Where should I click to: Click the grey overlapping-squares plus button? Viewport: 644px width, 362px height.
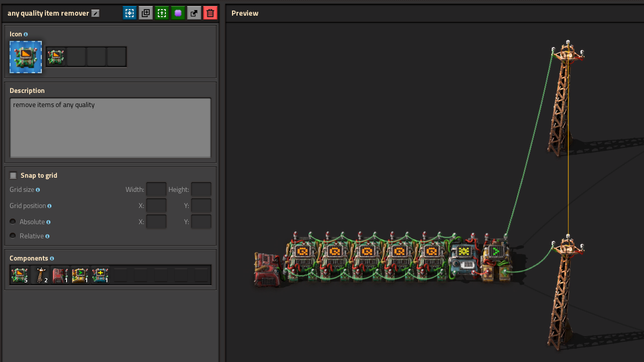click(x=146, y=13)
